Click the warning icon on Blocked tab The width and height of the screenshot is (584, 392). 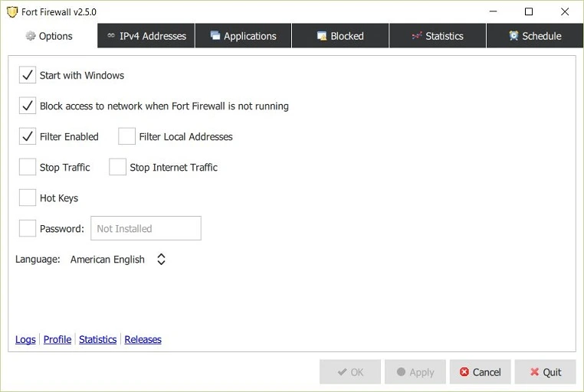[321, 36]
